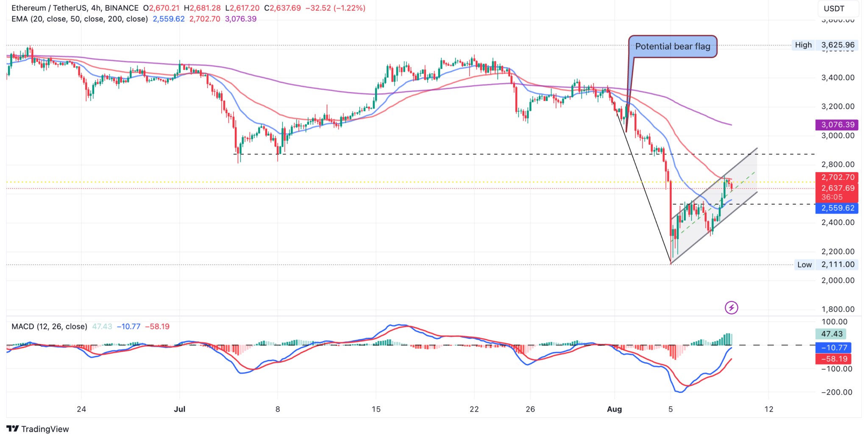The height and width of the screenshot is (440, 868).
Task: Click the EMA 20 value 2,559.62 in legend
Action: pyautogui.click(x=169, y=19)
